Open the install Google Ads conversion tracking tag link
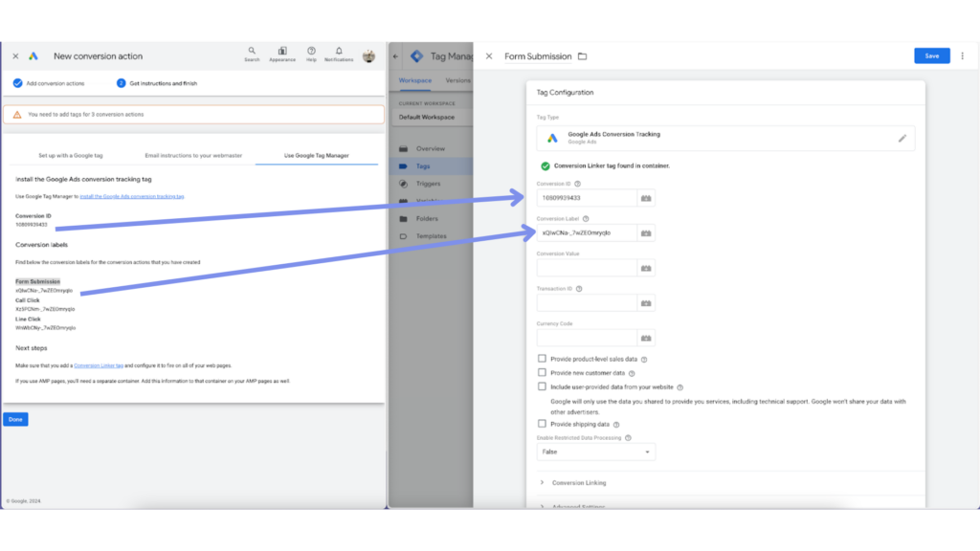 pyautogui.click(x=132, y=196)
